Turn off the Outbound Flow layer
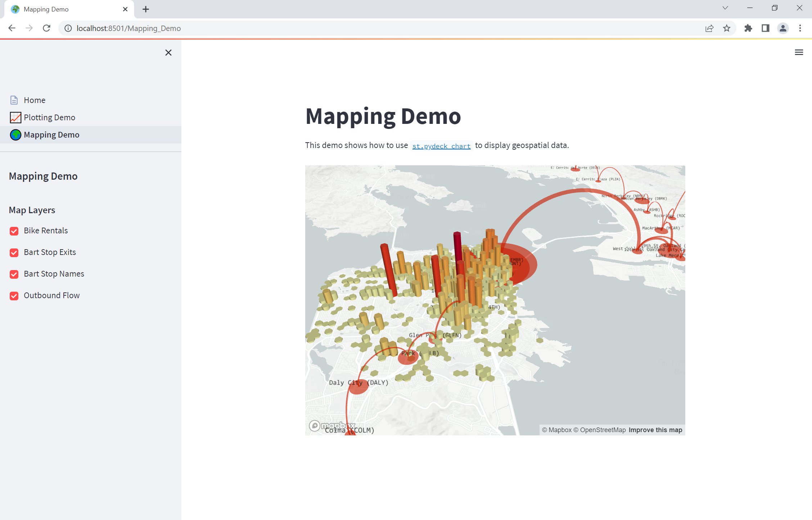The image size is (812, 520). (14, 296)
